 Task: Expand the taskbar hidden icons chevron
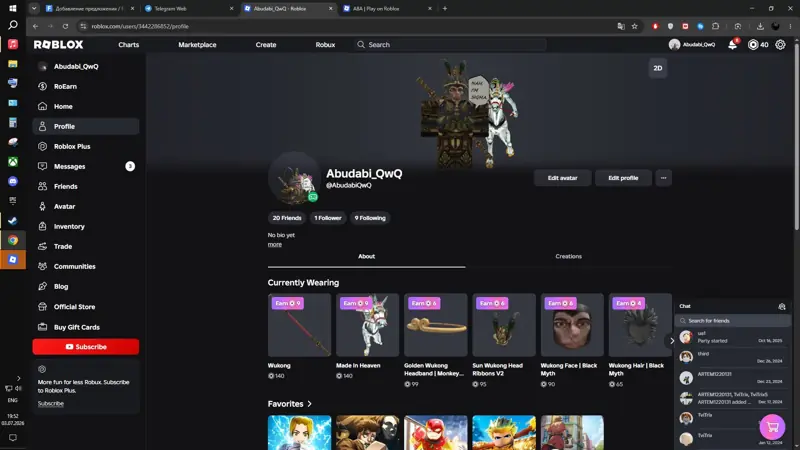point(18,379)
